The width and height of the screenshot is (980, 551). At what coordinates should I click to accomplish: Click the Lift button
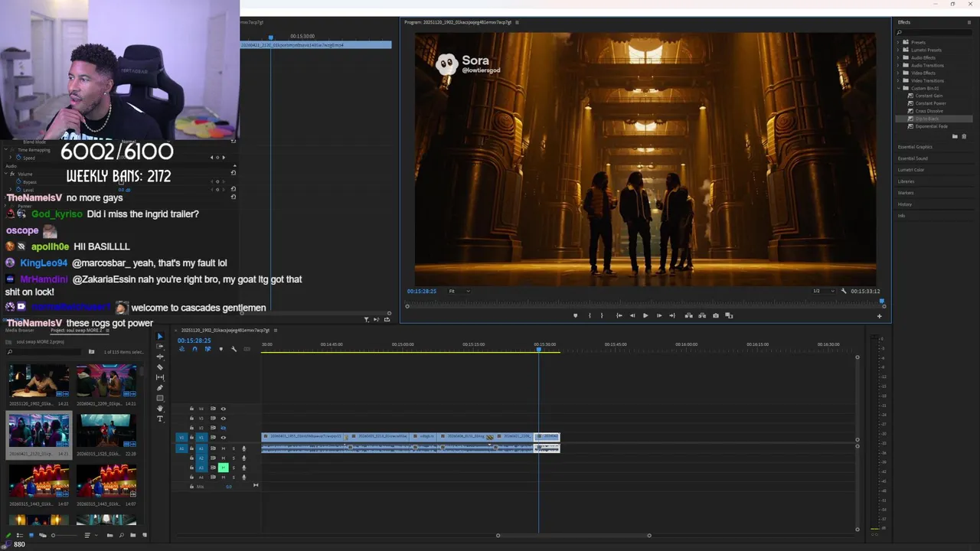689,315
